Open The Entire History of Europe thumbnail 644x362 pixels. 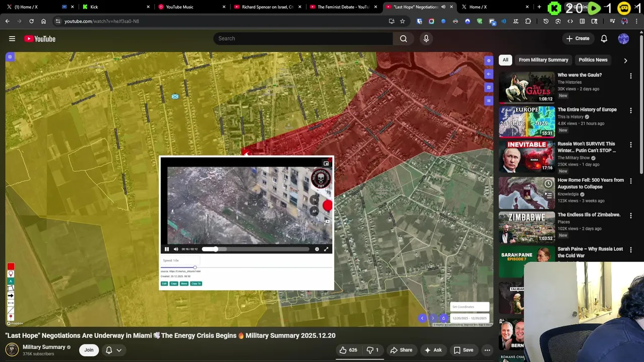pos(527,122)
